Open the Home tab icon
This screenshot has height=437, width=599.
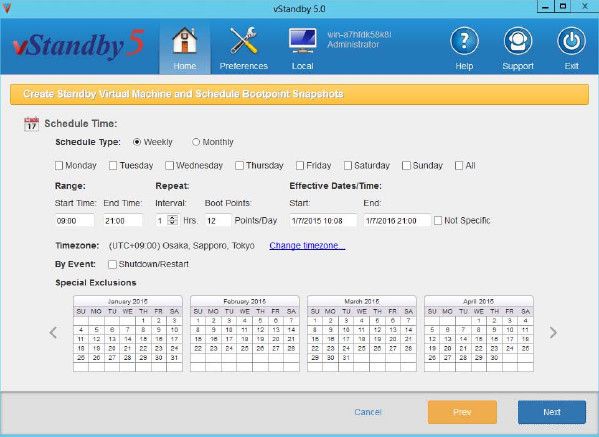click(185, 40)
